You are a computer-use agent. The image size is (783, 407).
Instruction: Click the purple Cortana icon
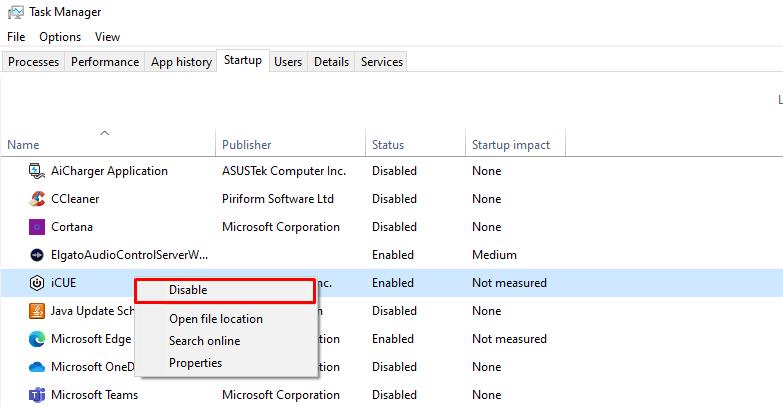(37, 227)
